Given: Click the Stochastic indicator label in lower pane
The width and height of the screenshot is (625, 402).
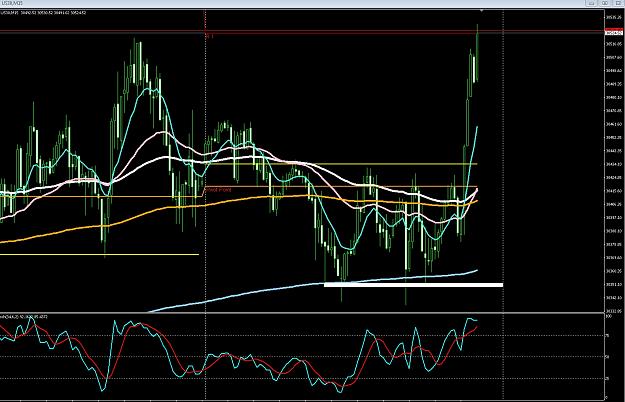Looking at the screenshot, I should tap(24, 317).
